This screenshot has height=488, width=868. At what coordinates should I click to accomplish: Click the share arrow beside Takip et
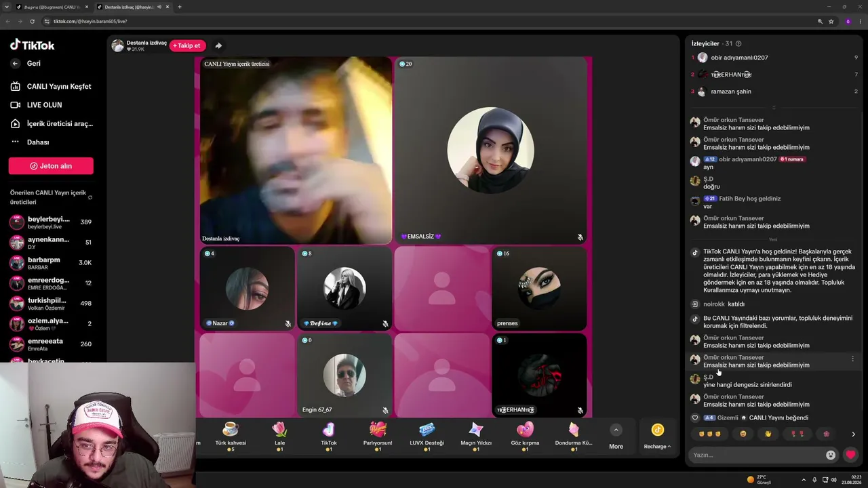[x=218, y=45]
